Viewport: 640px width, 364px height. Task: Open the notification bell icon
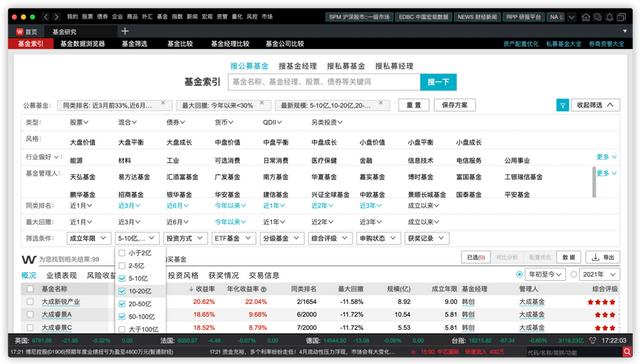pos(609,17)
